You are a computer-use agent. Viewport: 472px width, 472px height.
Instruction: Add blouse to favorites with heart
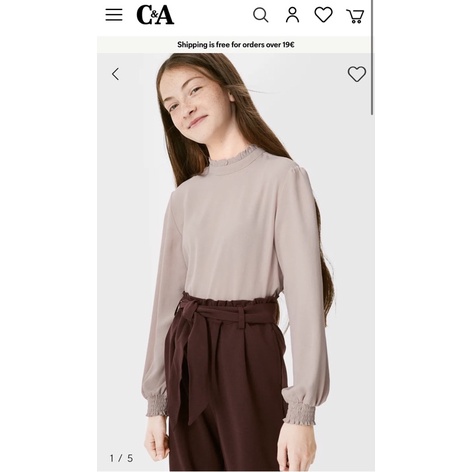[x=357, y=74]
